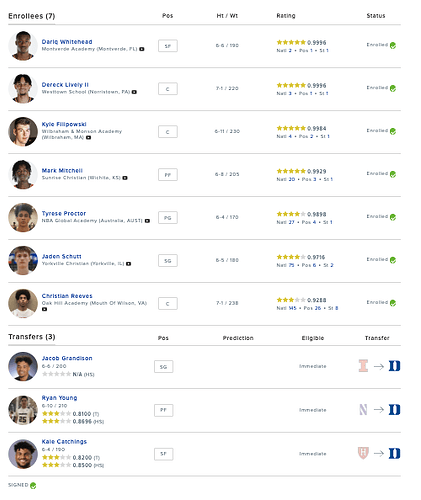The image size is (421, 500).
Task: Click green Signed legend checkmark
Action: 33,486
